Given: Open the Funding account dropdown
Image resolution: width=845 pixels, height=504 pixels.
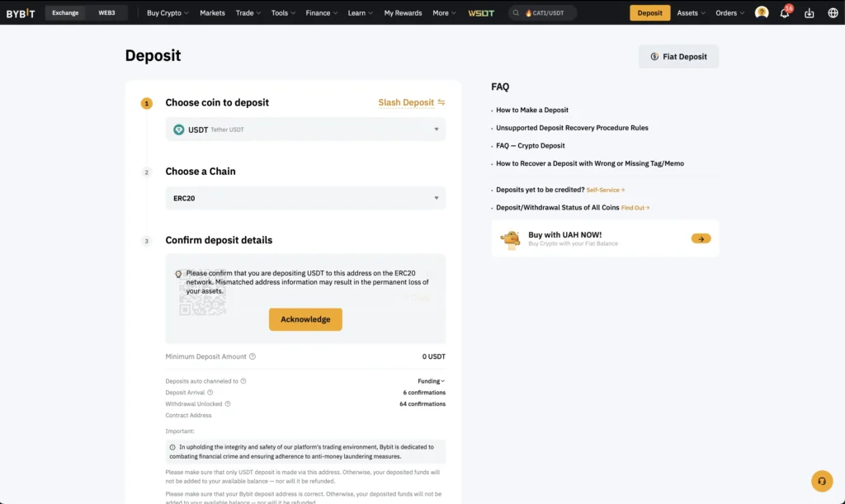Looking at the screenshot, I should pyautogui.click(x=431, y=381).
